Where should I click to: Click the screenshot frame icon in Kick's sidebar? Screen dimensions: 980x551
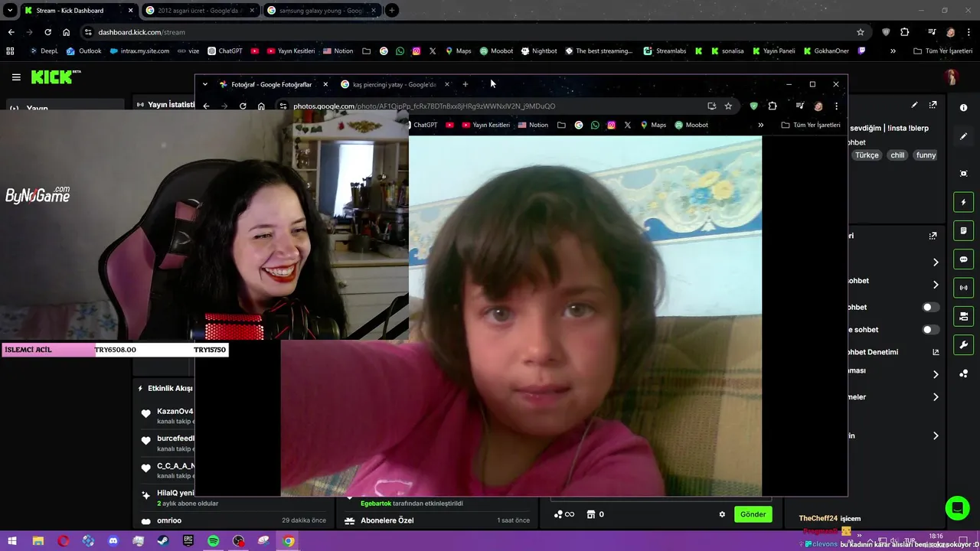pos(963,174)
